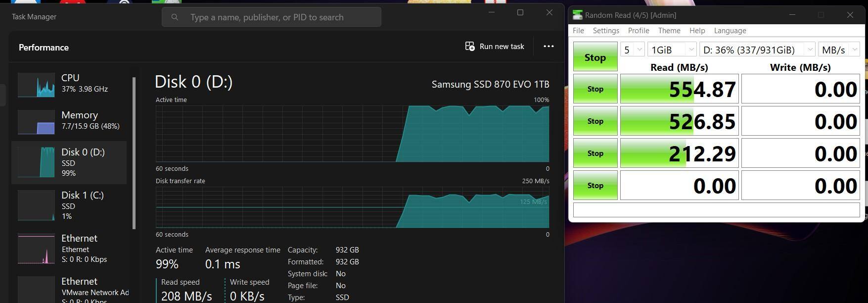The image size is (868, 303).
Task: Expand the D: drive selection dropdown
Action: (x=757, y=50)
